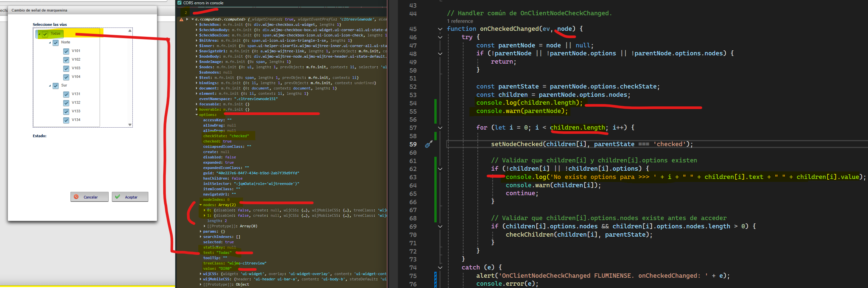
Task: Expand the $checkBoxIcon property
Action: [197, 35]
